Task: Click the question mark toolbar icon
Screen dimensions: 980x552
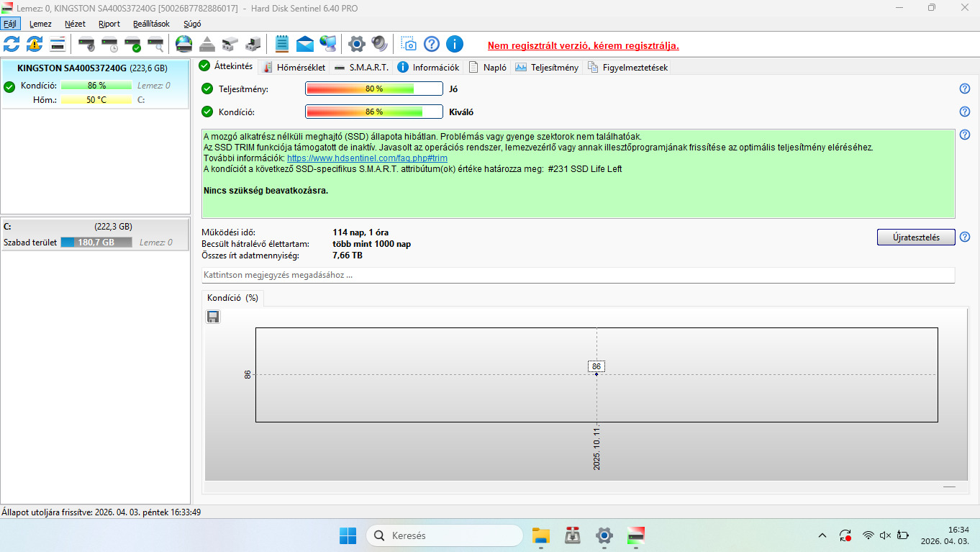Action: click(x=432, y=44)
